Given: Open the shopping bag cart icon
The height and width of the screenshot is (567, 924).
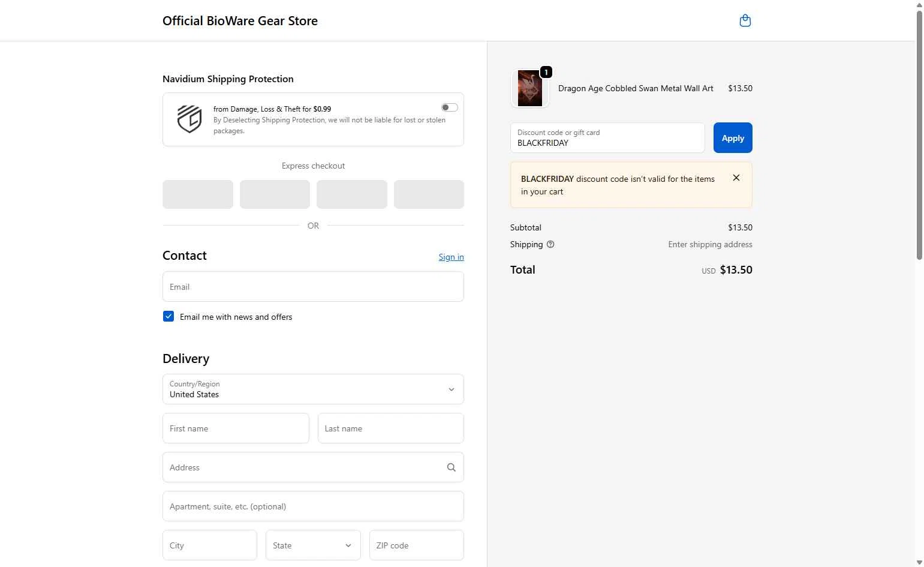Looking at the screenshot, I should click(x=745, y=21).
